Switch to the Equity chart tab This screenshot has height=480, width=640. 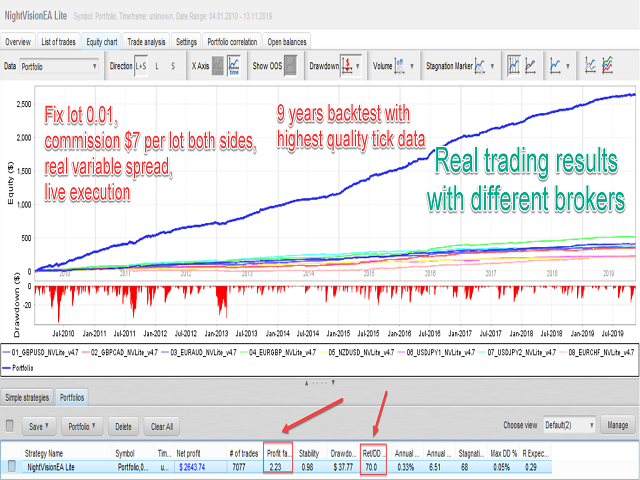coord(102,42)
